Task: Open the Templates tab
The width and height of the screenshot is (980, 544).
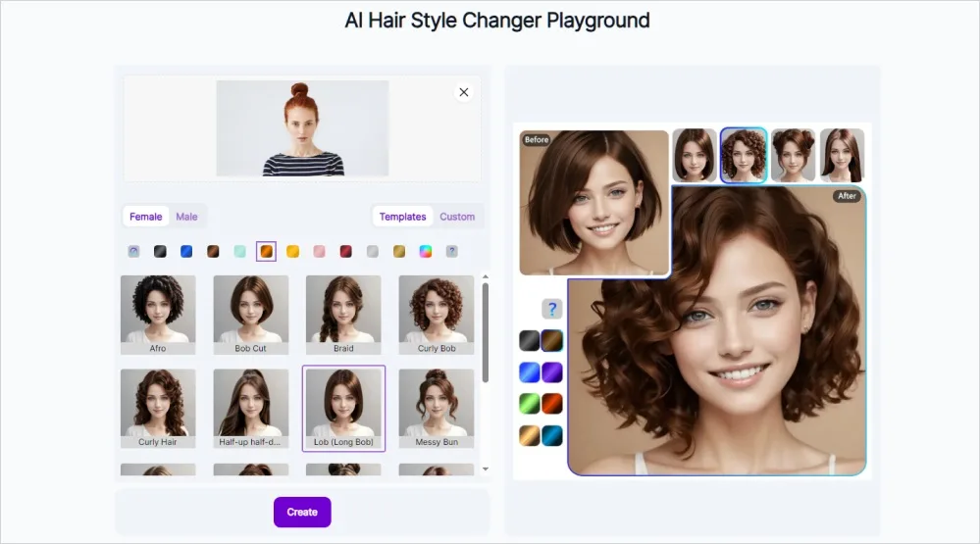Action: [402, 217]
